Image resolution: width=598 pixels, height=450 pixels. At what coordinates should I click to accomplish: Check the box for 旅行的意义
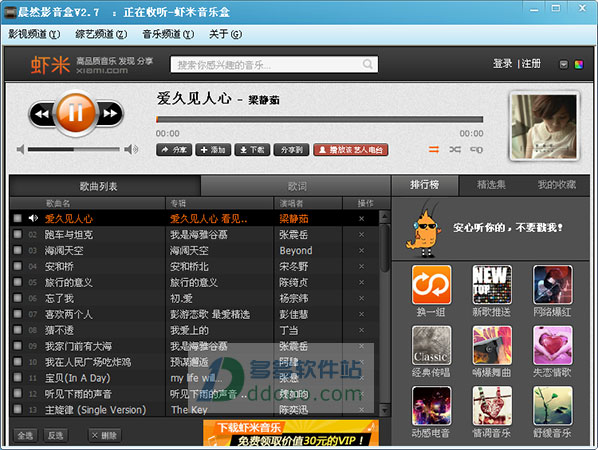pyautogui.click(x=18, y=282)
